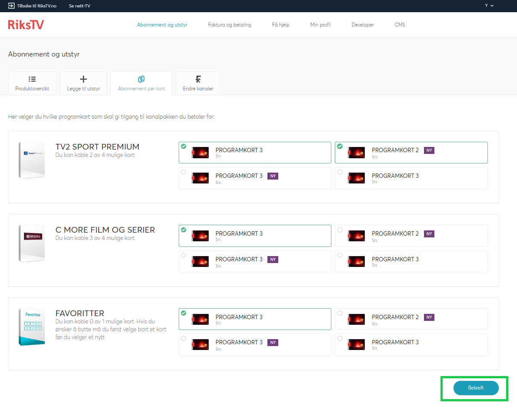The width and height of the screenshot is (517, 420).
Task: Open the CMS menu item
Action: coord(400,25)
